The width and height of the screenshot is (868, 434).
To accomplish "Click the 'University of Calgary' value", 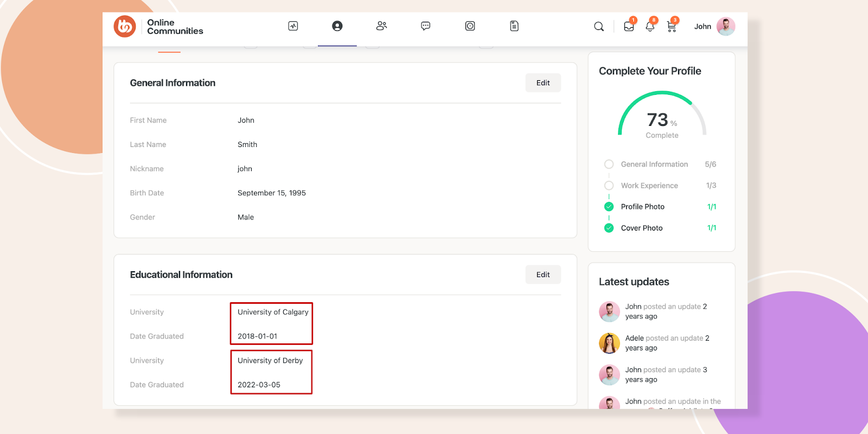I will (273, 312).
